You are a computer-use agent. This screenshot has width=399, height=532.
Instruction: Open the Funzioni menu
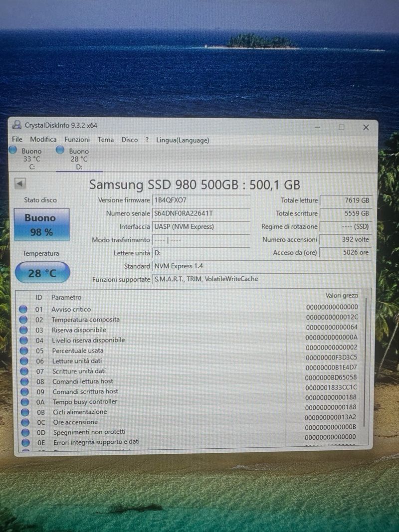(77, 140)
